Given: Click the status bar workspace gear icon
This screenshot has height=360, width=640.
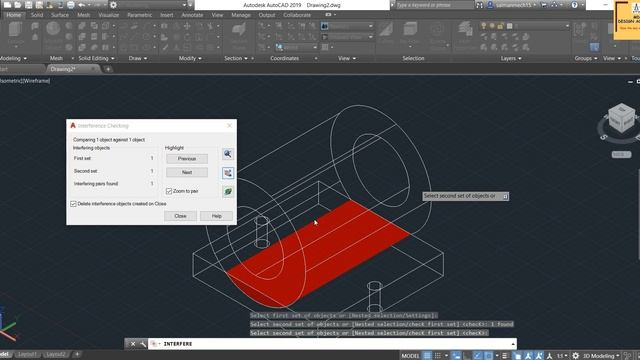Looking at the screenshot, I should (576, 356).
